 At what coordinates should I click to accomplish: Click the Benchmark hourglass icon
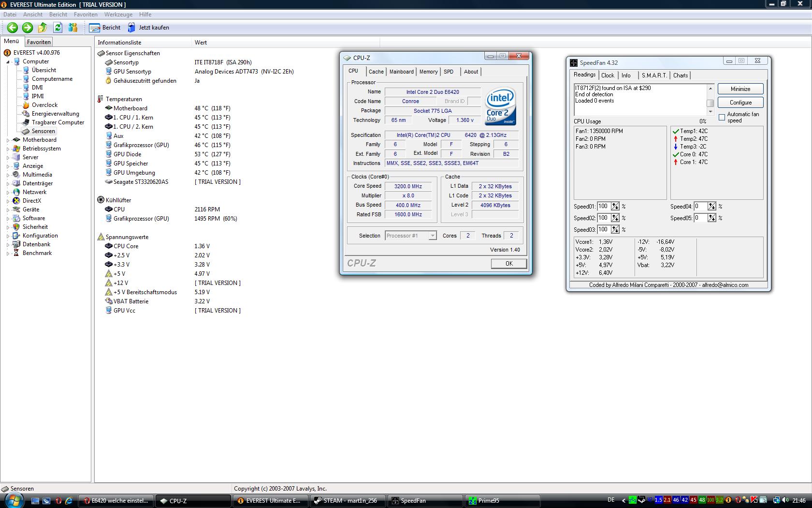point(17,253)
